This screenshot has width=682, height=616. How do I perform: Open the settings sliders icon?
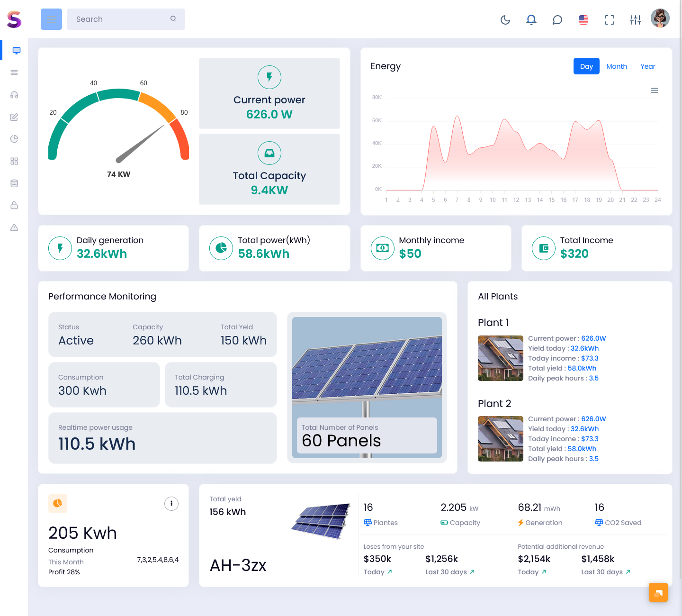pyautogui.click(x=636, y=19)
